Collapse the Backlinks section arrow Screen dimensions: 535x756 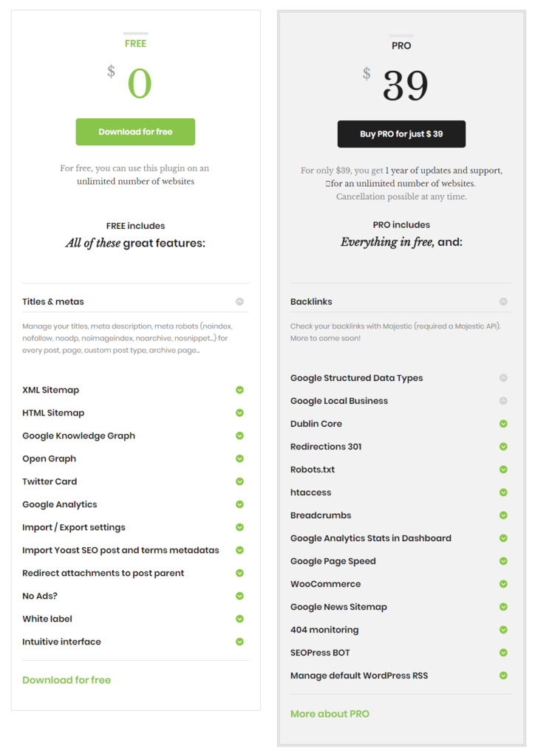point(503,302)
